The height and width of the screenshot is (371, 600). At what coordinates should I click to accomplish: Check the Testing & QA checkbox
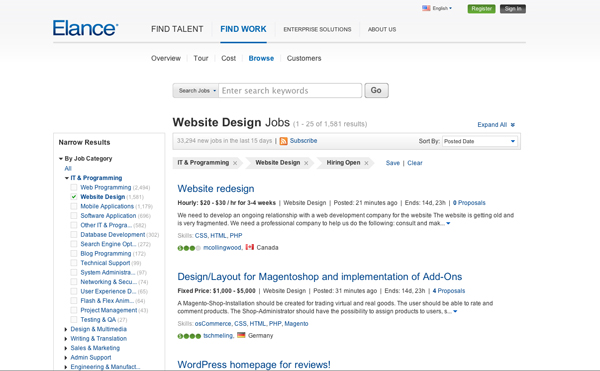[x=73, y=319]
